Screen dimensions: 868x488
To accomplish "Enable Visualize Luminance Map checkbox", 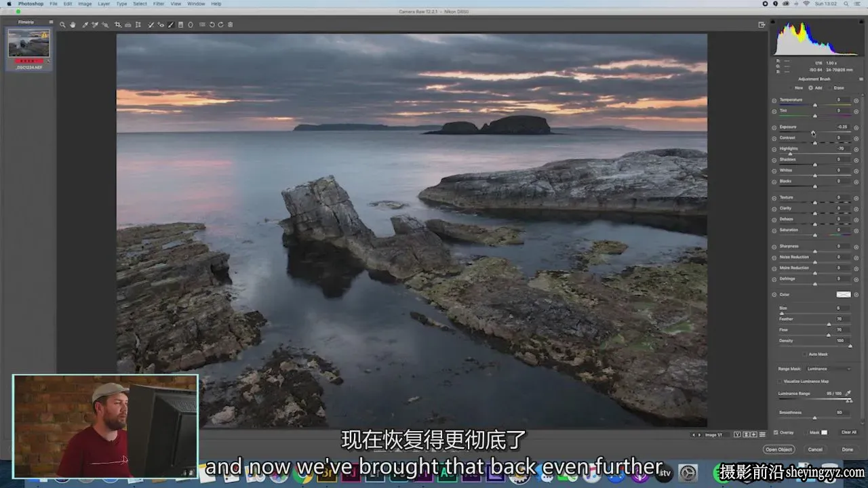I will (780, 381).
